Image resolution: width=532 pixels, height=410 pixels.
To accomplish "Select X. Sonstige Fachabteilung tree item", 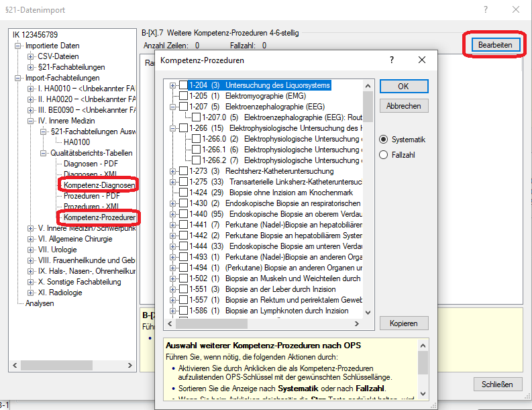I will coord(79,282).
